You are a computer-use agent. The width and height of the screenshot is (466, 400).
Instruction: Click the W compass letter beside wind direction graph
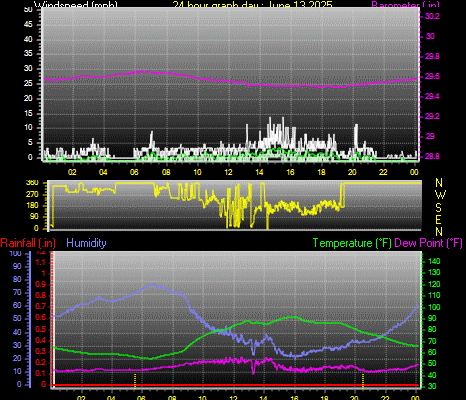click(440, 195)
